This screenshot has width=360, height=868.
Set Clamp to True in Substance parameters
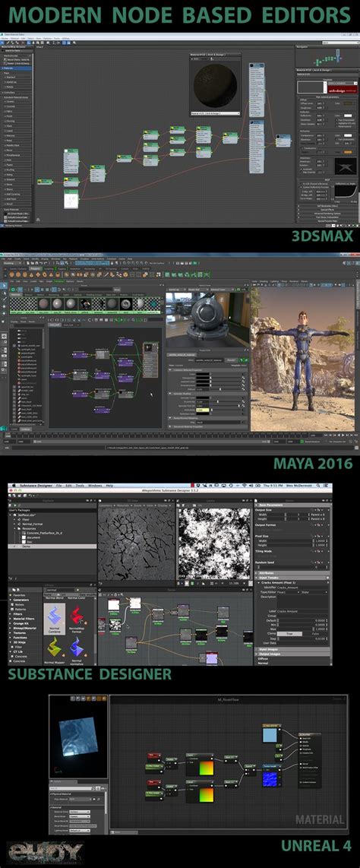(289, 634)
